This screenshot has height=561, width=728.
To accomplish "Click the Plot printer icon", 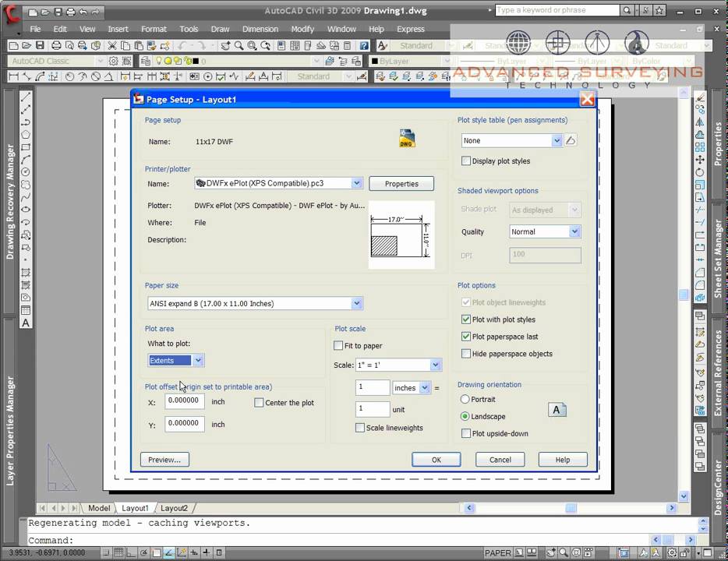I will (56, 45).
